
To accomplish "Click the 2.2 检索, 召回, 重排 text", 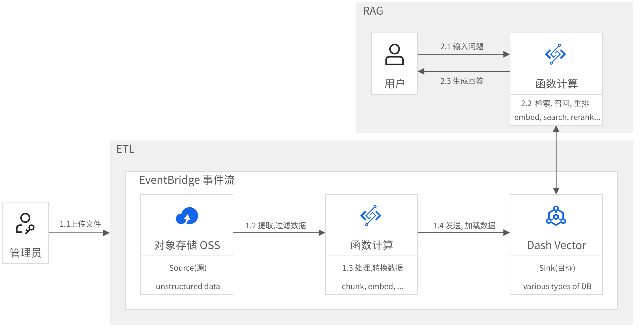I will click(x=555, y=103).
